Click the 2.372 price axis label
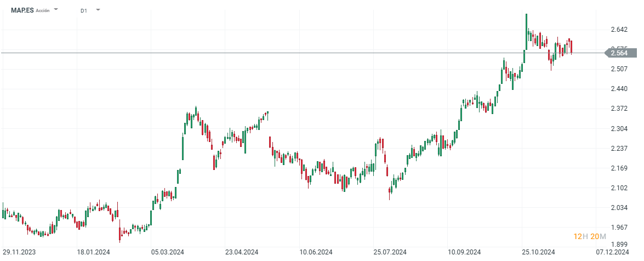This screenshot has height=261, width=644. pyautogui.click(x=619, y=109)
